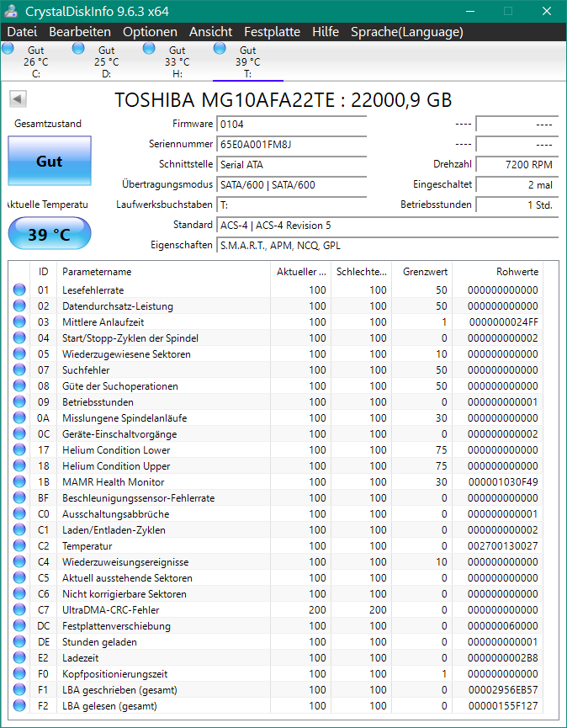Screen dimensions: 567x728
Task: Open the Bearbeiten menu
Action: [x=80, y=32]
